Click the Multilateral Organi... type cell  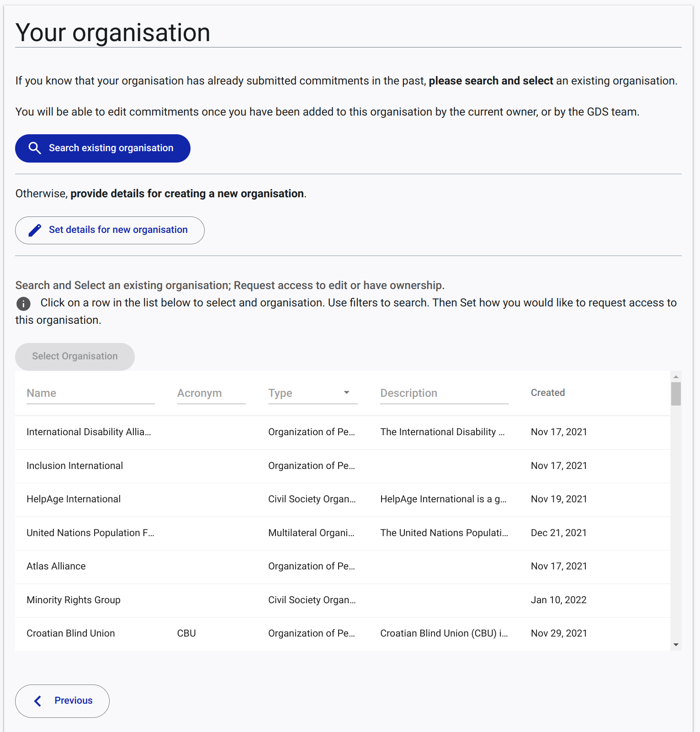311,533
